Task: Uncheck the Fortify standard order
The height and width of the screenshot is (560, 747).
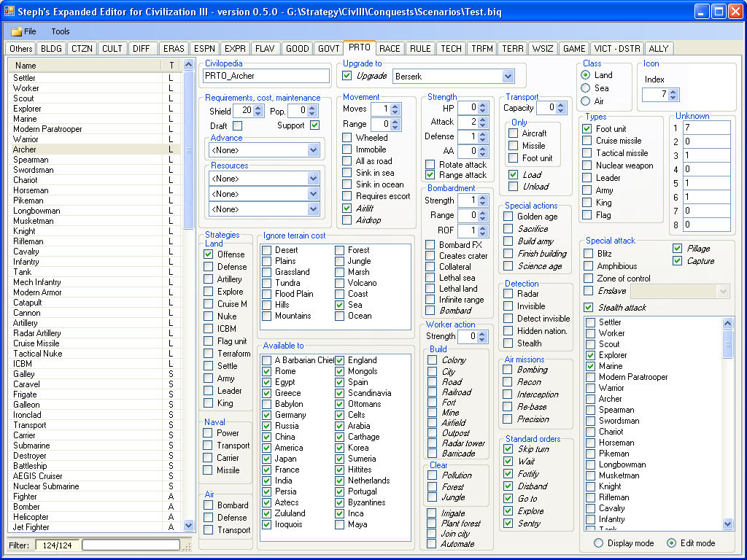Action: click(508, 474)
